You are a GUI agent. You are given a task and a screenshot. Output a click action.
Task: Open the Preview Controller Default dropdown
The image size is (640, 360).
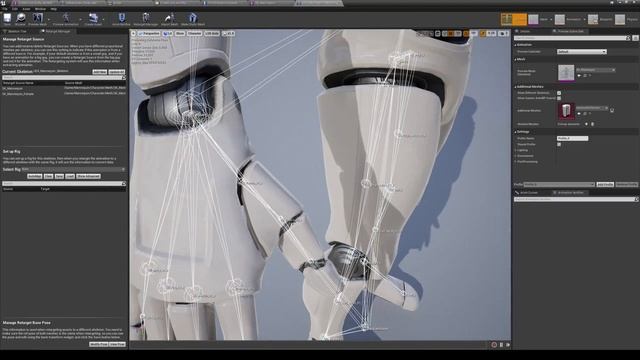[x=582, y=52]
